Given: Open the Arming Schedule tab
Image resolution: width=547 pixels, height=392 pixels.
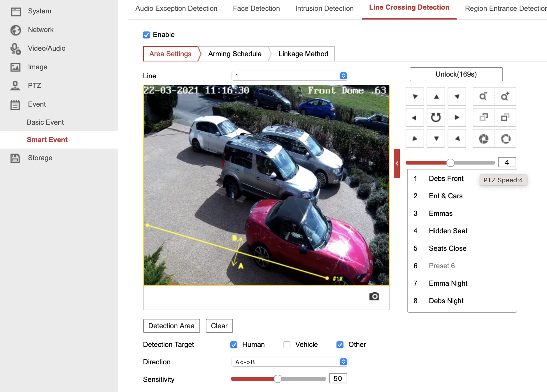Looking at the screenshot, I should point(235,54).
